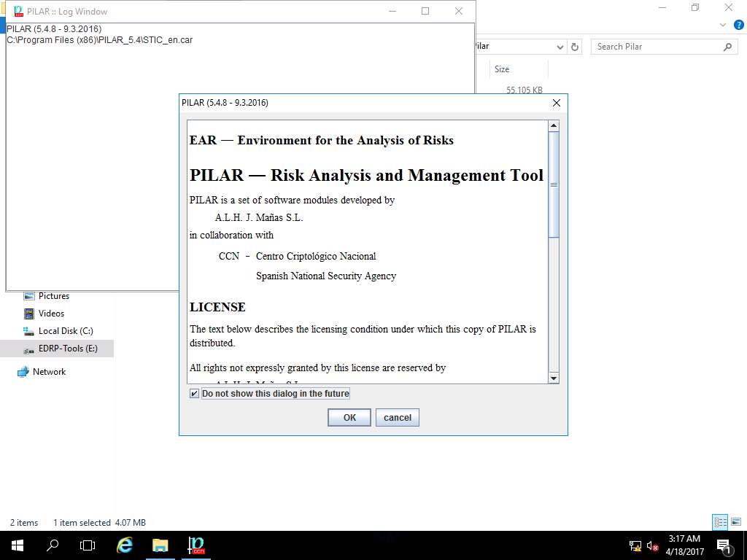Click the LICENSE heading in the dialog
Viewport: 747px width, 560px height.
[217, 307]
